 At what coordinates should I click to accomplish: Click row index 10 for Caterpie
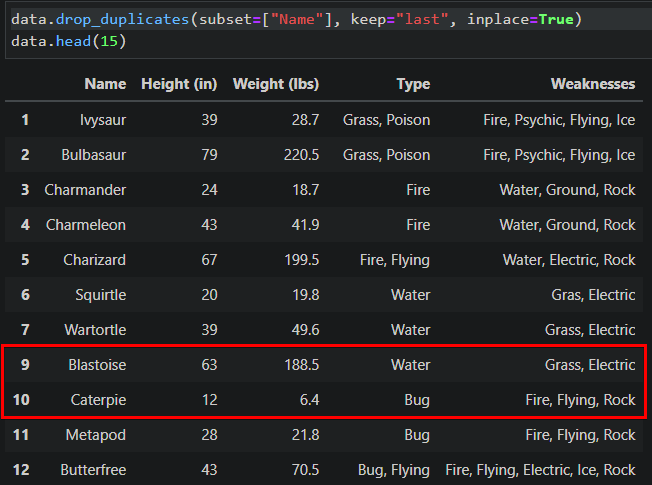point(21,399)
